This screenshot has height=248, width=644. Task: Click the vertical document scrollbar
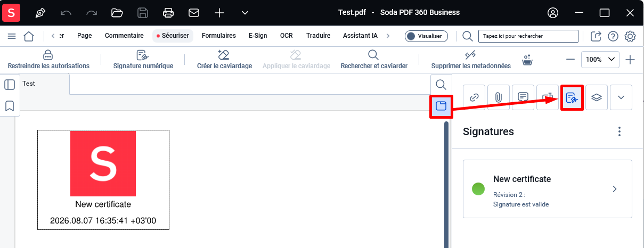point(446,184)
